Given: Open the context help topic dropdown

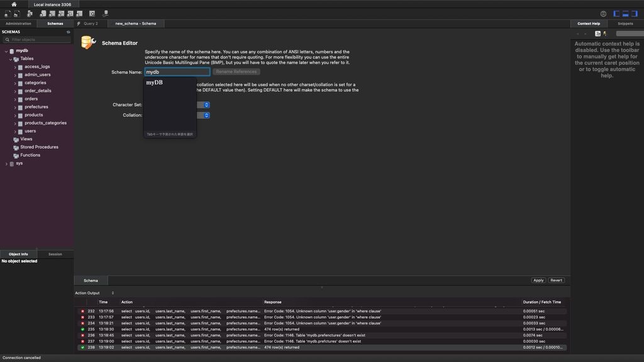Looking at the screenshot, I should (630, 34).
